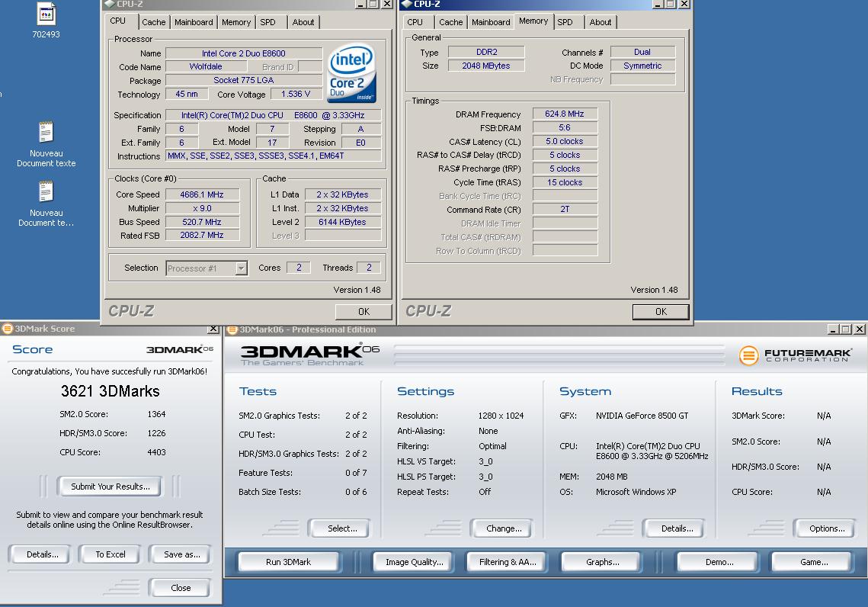Open Mainboard tab in left CPU-Z window
Viewport: 868px width, 607px height.
[x=194, y=22]
